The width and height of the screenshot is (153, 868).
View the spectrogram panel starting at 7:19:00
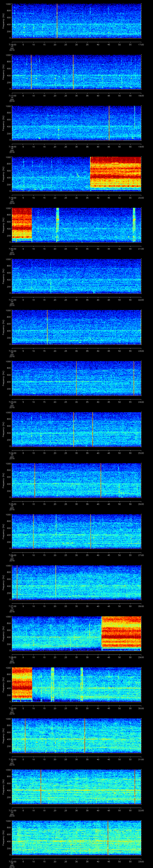pyautogui.click(x=76, y=174)
